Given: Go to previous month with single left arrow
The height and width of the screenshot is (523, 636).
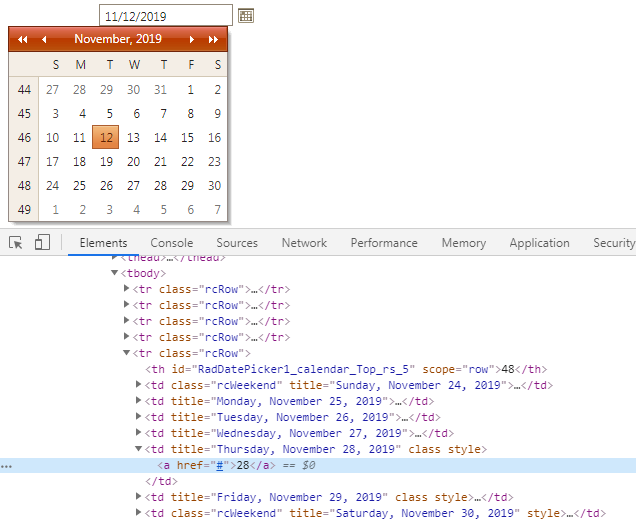Looking at the screenshot, I should click(x=44, y=39).
